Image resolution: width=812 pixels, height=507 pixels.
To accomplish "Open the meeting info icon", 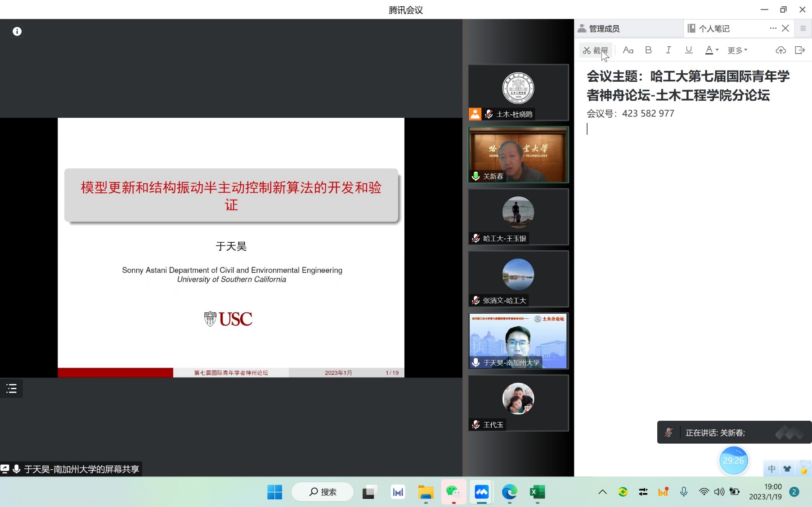I will (x=17, y=31).
